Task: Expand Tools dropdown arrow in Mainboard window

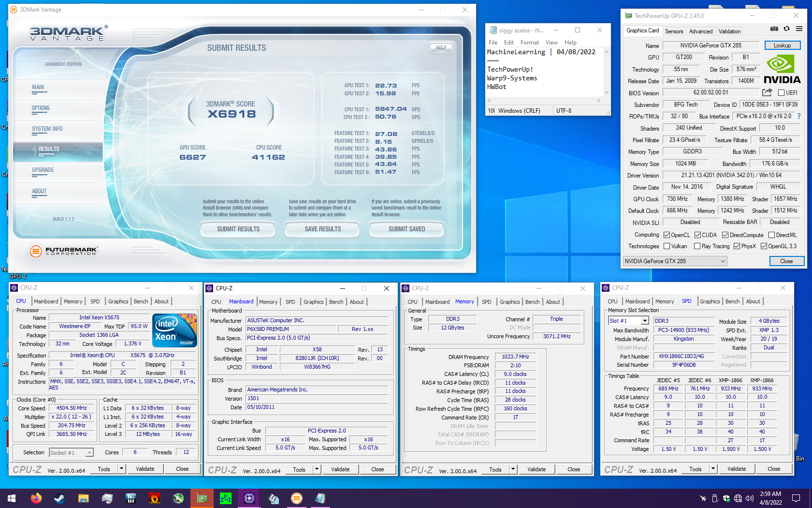Action: click(x=317, y=469)
